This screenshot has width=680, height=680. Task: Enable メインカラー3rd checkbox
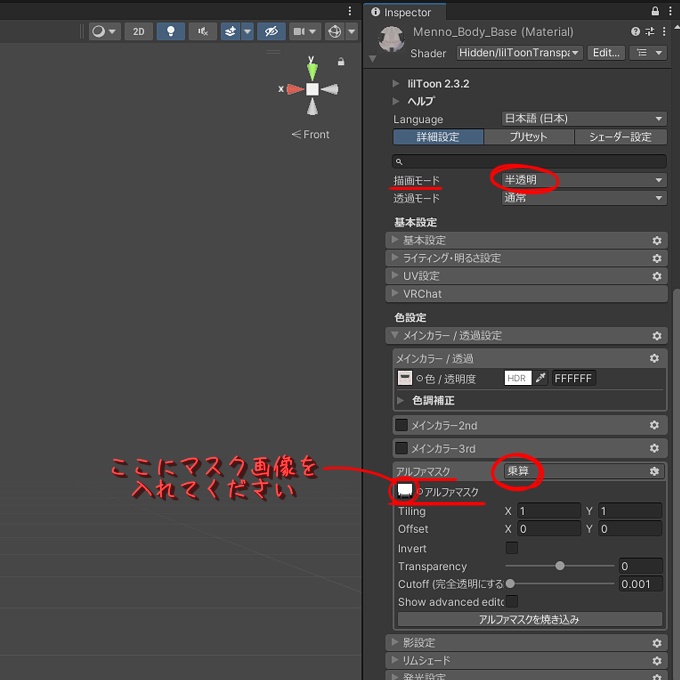click(402, 448)
